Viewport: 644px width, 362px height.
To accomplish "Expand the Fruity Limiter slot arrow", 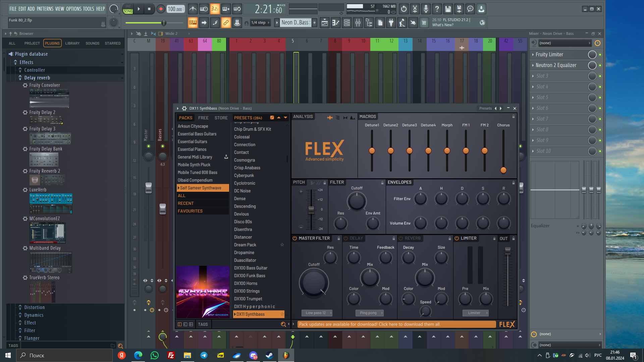I will tap(533, 55).
